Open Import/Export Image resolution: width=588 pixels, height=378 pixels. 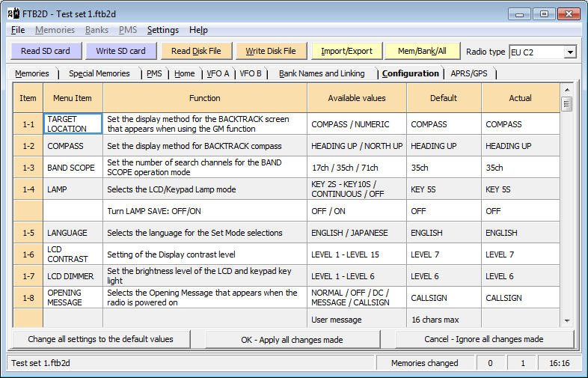346,51
